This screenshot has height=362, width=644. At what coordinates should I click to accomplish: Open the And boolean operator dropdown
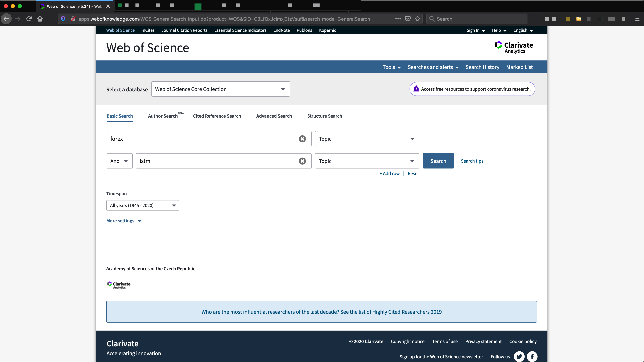coord(119,161)
